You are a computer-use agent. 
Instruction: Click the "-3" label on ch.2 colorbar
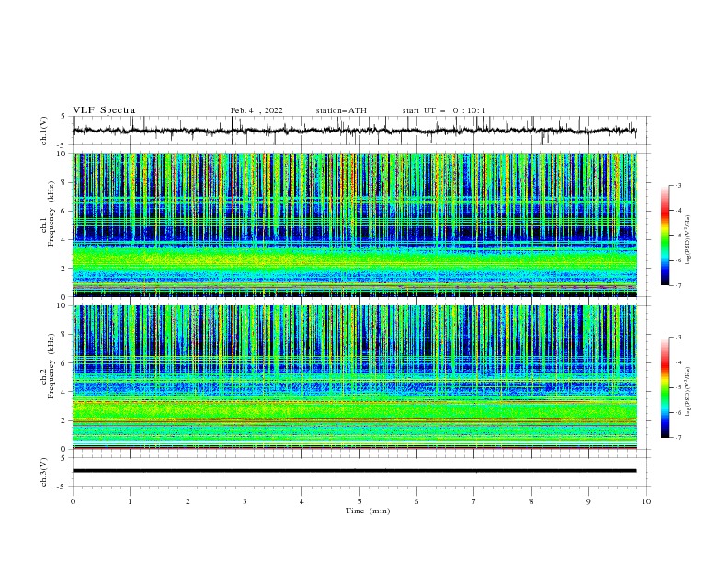(678, 338)
